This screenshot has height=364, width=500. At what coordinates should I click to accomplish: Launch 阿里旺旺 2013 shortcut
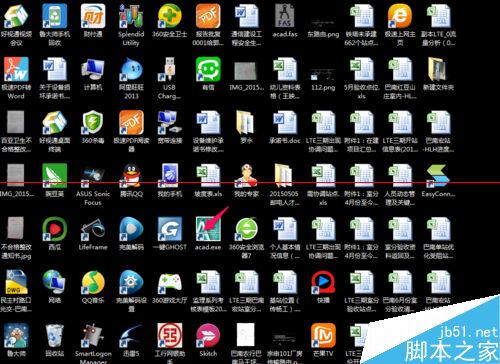click(x=131, y=69)
